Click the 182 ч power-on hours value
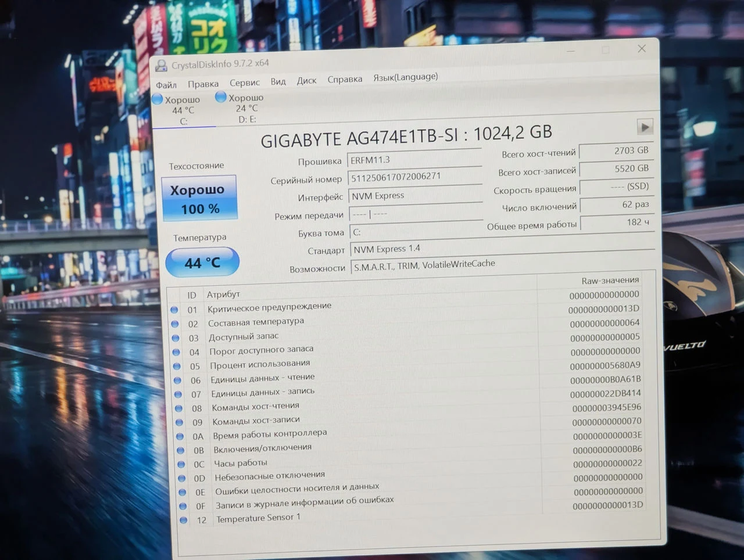The width and height of the screenshot is (744, 560). [617, 222]
